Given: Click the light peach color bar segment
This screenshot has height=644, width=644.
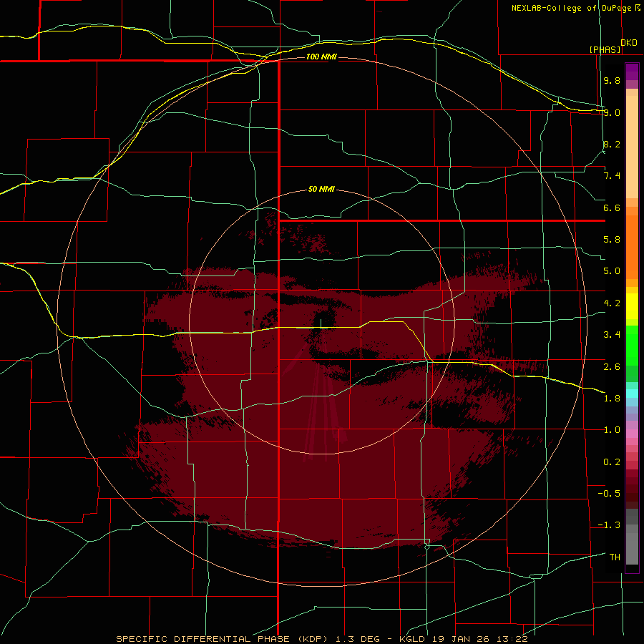Looking at the screenshot, I should 632,148.
